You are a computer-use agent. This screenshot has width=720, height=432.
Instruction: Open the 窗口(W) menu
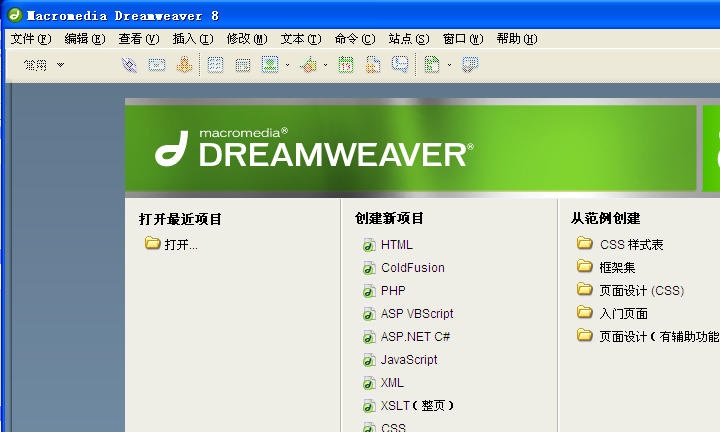pyautogui.click(x=463, y=39)
